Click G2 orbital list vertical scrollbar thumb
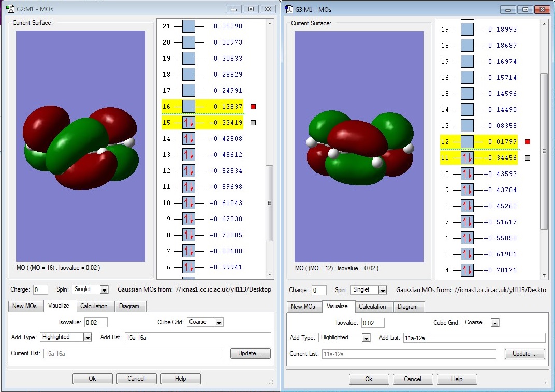This screenshot has width=555, height=392. (269, 203)
